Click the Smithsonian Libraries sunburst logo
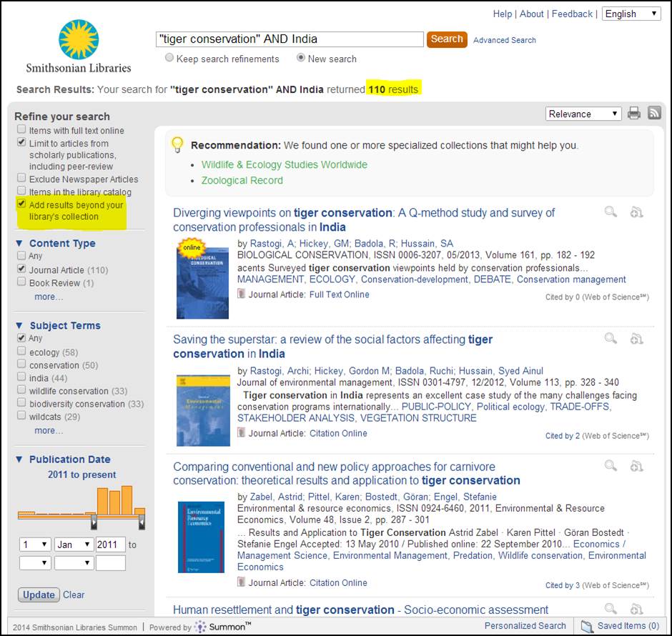 coord(79,39)
